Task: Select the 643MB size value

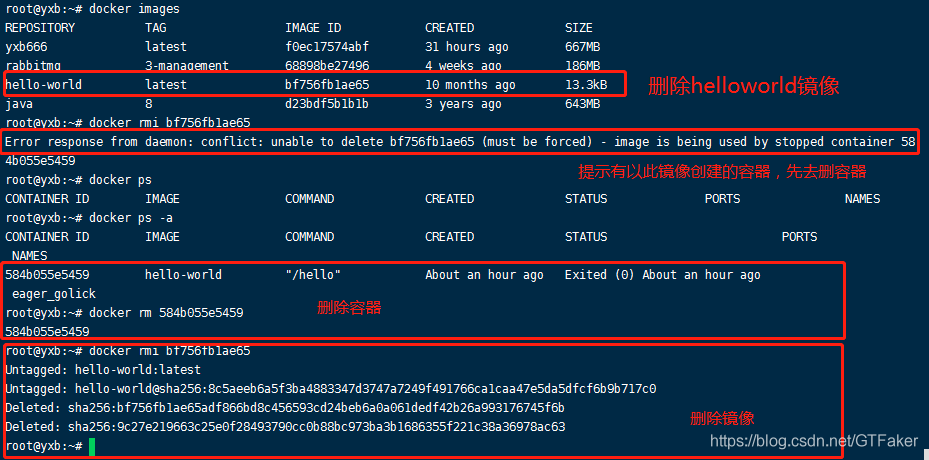Action: click(582, 104)
